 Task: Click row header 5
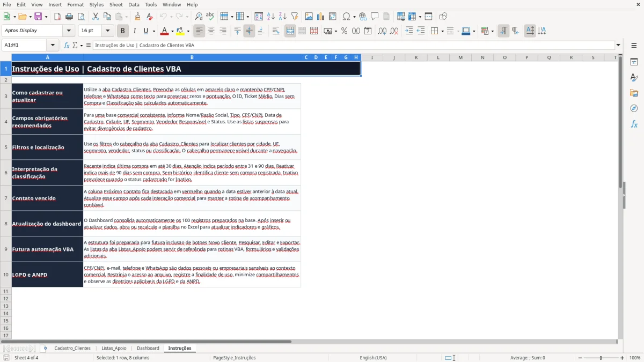tap(6, 147)
